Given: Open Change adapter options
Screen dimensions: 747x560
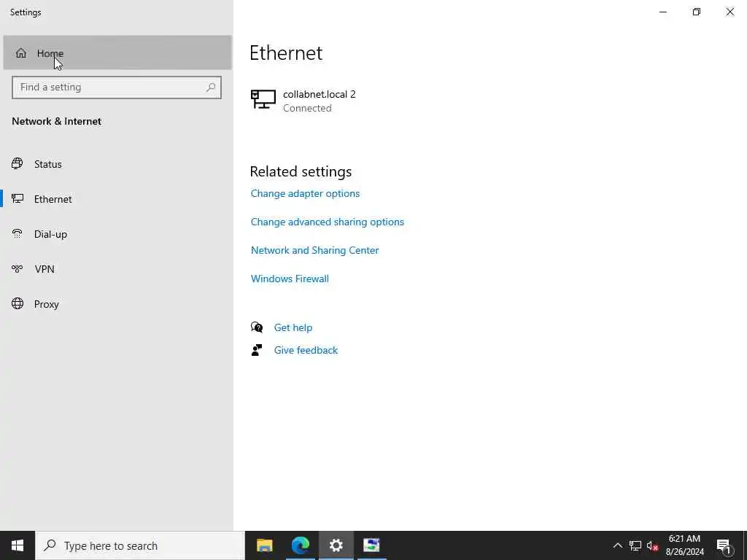Looking at the screenshot, I should 306,193.
